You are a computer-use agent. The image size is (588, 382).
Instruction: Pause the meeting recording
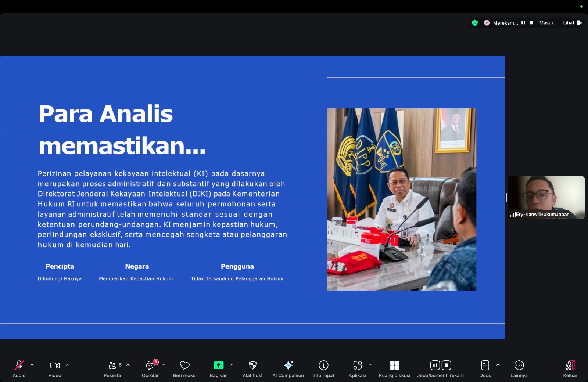pos(435,365)
